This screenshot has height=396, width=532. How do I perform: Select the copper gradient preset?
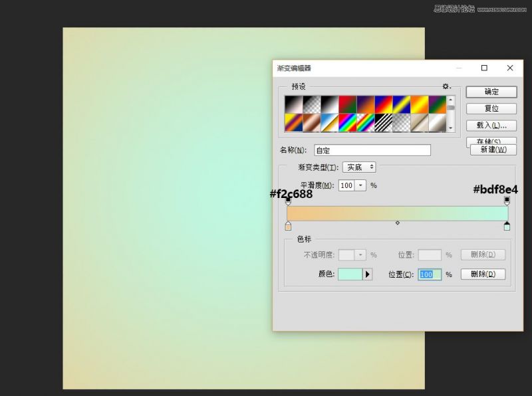point(312,122)
